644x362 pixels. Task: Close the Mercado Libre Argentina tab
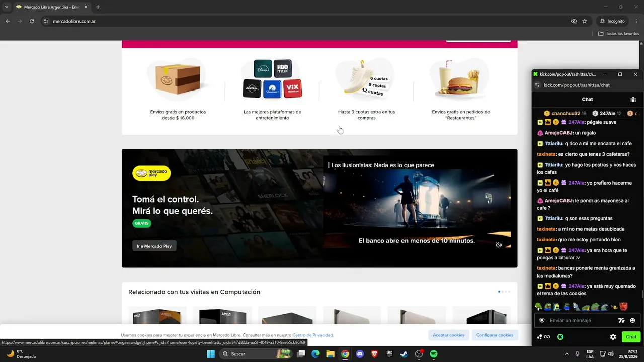coord(86,7)
